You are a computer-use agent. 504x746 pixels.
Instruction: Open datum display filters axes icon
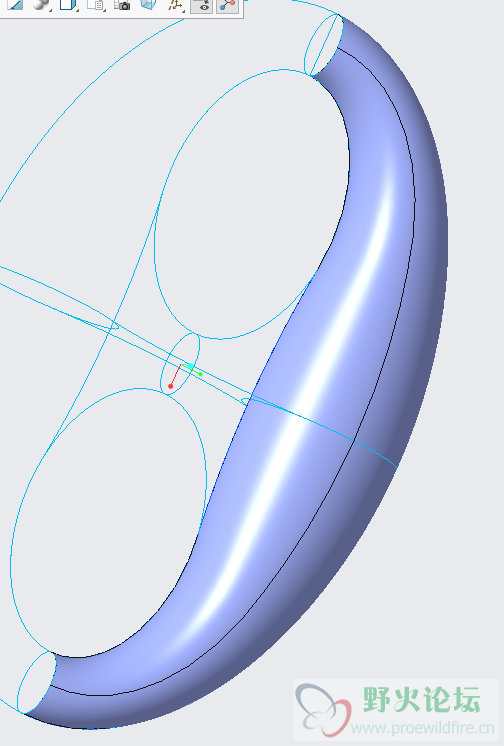[176, 5]
